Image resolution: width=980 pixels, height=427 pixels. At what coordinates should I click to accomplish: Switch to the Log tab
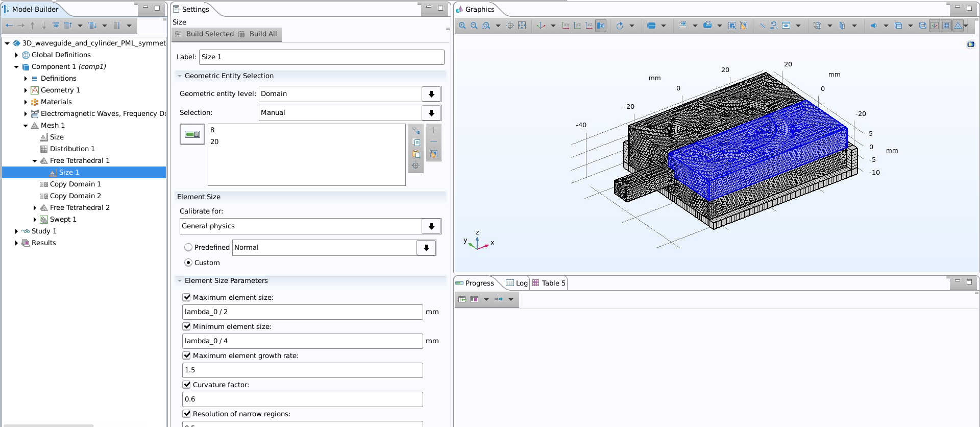[x=517, y=283]
